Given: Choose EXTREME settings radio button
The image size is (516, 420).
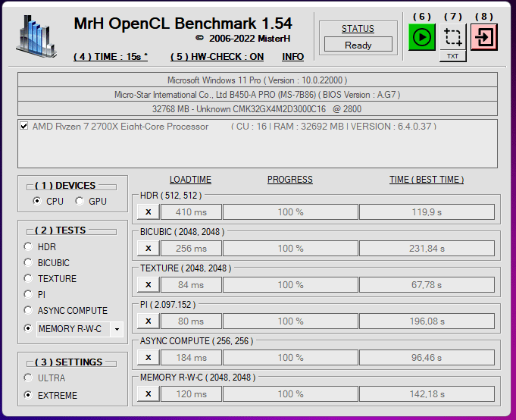Looking at the screenshot, I should pos(28,395).
